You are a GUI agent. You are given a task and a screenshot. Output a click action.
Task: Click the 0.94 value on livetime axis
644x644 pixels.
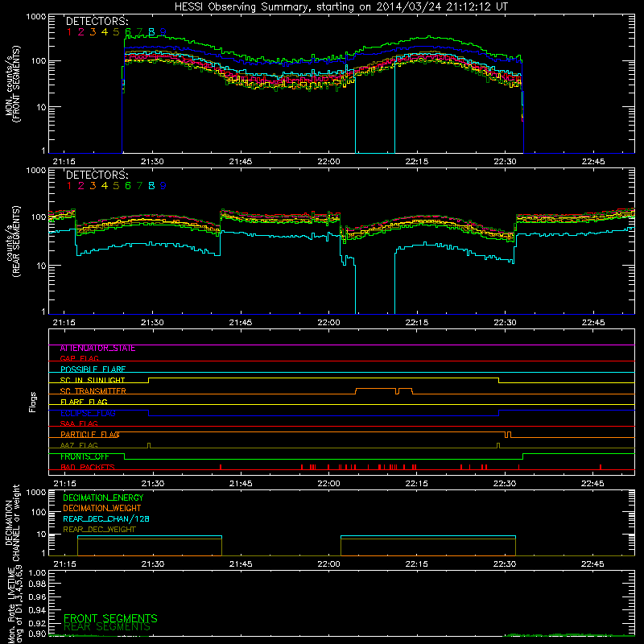pos(37,609)
